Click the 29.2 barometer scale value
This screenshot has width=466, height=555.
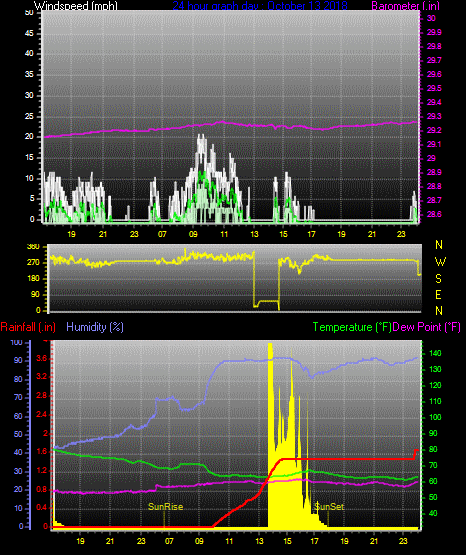[x=434, y=130]
